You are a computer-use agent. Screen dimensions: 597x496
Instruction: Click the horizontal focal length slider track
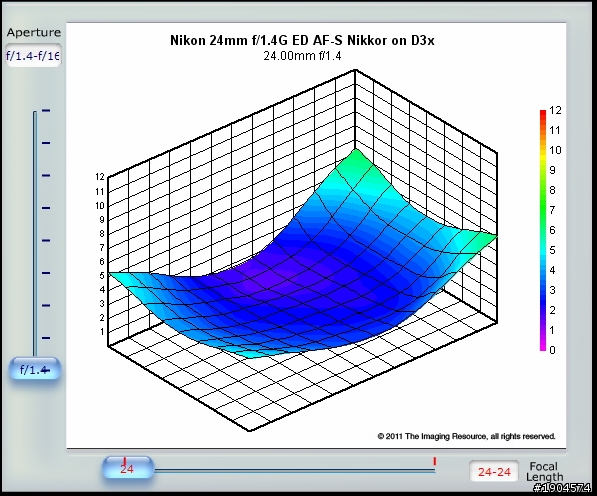(294, 470)
